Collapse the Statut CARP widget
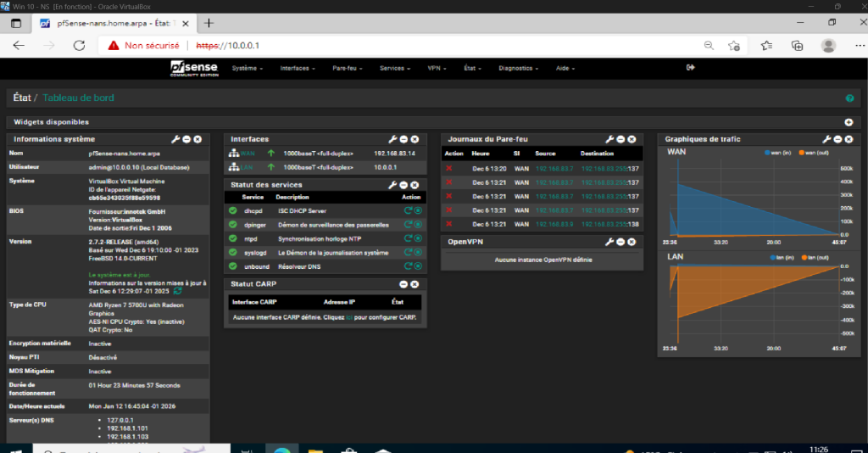868x453 pixels. (x=403, y=284)
